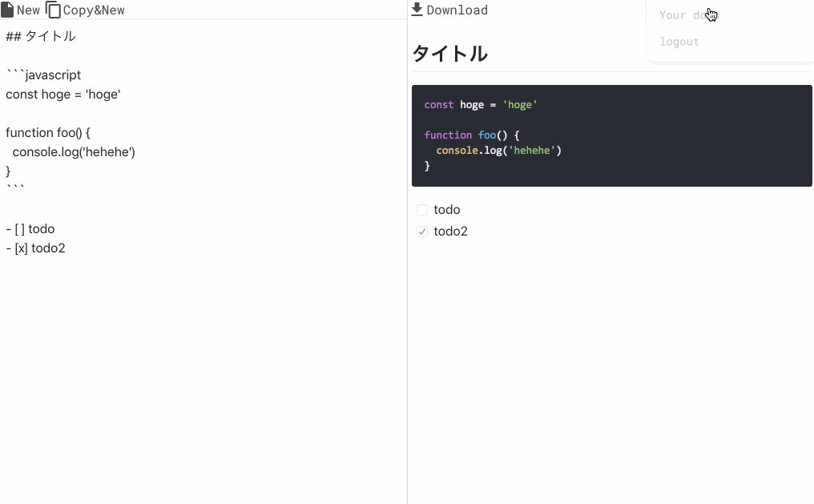Screen dimensions: 814x504
Task: Click the タイトル heading in preview
Action: coord(449,54)
